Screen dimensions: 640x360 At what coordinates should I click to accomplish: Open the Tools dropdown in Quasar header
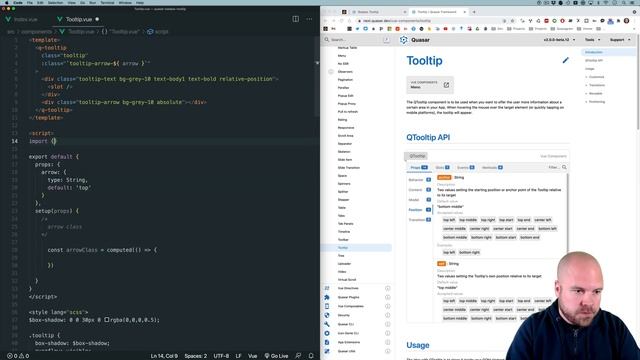593,40
